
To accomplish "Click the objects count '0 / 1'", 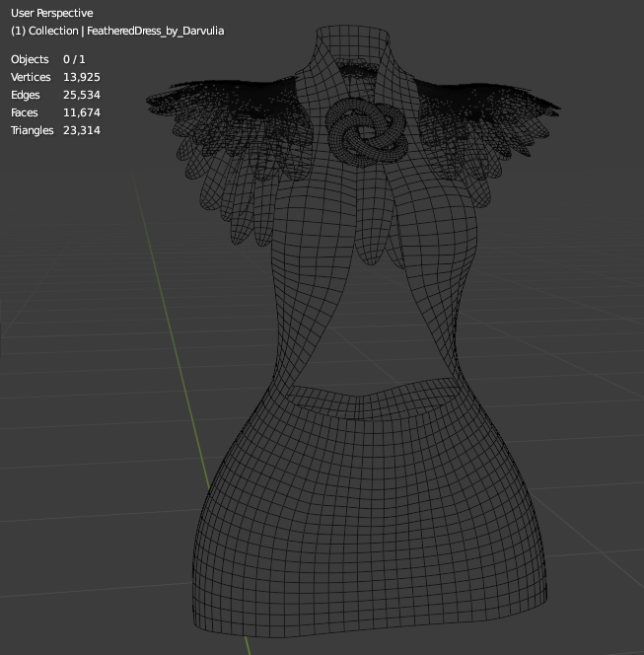I will [x=74, y=59].
